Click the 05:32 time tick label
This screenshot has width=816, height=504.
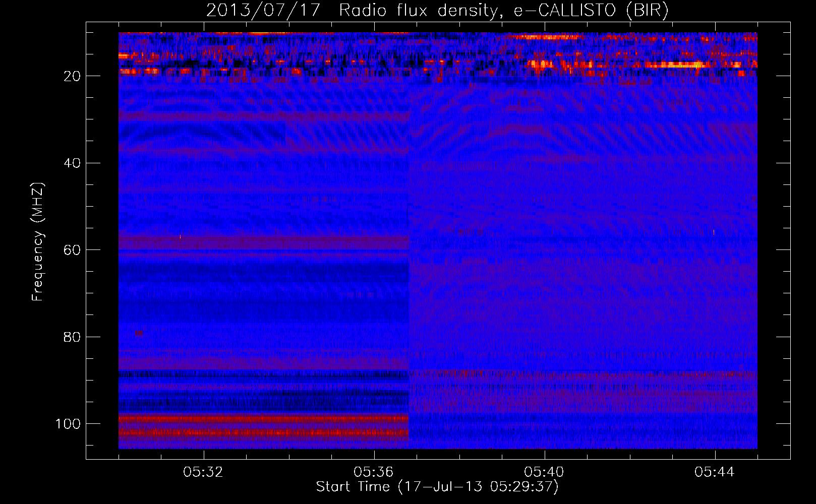point(204,472)
